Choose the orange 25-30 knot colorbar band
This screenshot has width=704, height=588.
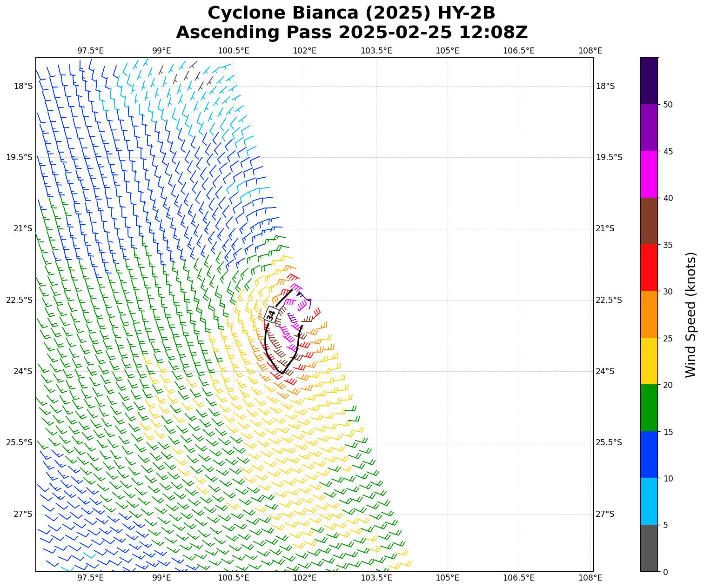[649, 314]
